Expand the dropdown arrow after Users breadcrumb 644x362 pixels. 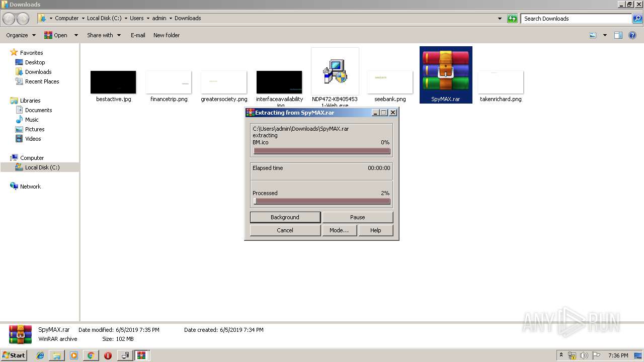click(x=148, y=18)
